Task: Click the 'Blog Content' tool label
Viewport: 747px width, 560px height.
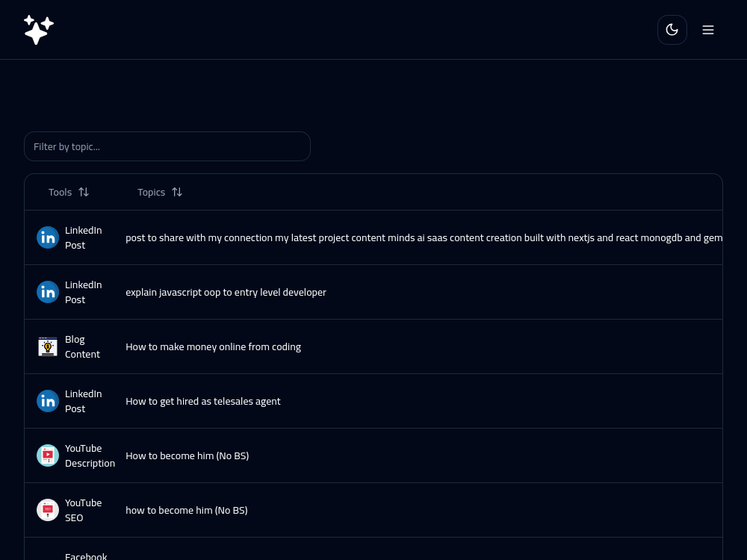Action: pyautogui.click(x=82, y=346)
